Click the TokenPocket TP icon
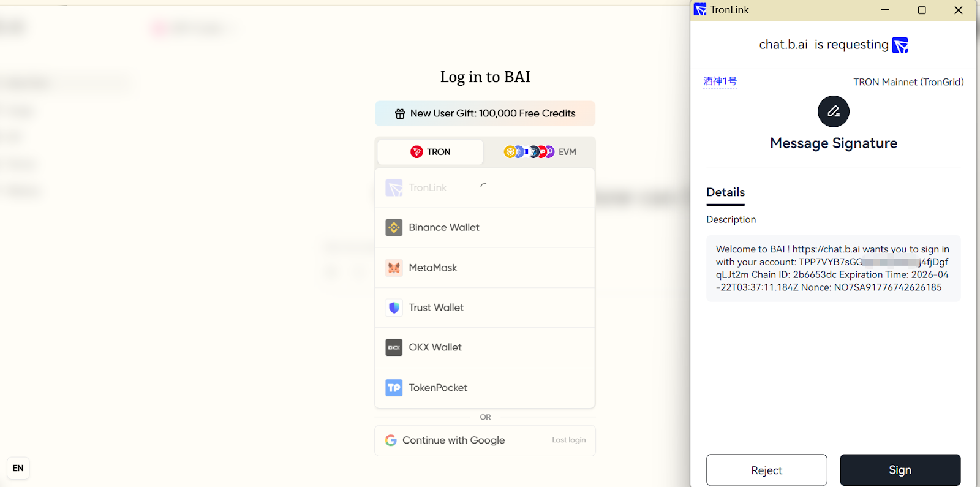The width and height of the screenshot is (980, 487). 394,388
